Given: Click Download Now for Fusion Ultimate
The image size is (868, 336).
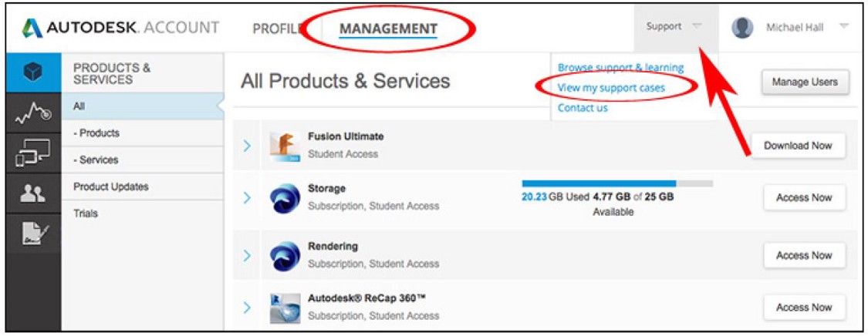Looking at the screenshot, I should pos(798,146).
